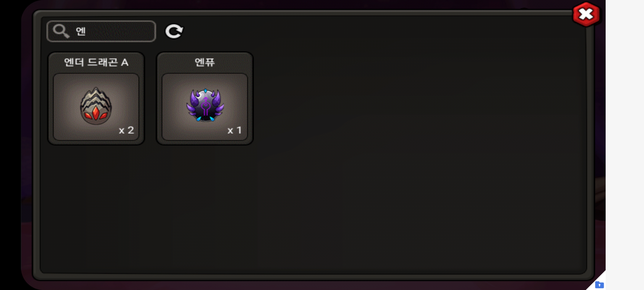Select the gray egg with red gems
This screenshot has height=290, width=644.
click(96, 106)
